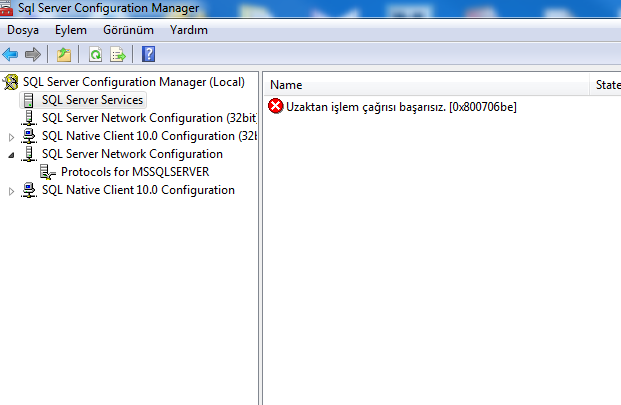The image size is (621, 405).
Task: Open the Yardım menu
Action: coord(189,30)
